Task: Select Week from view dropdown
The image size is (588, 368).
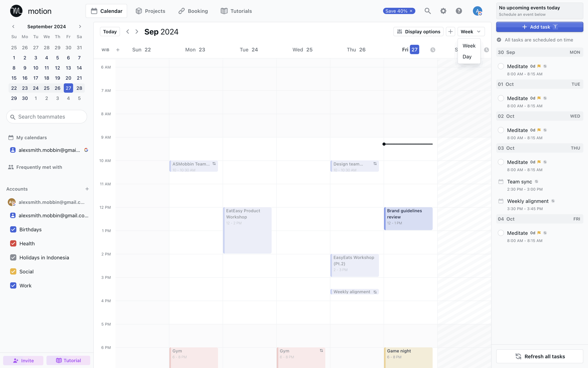Action: (469, 46)
